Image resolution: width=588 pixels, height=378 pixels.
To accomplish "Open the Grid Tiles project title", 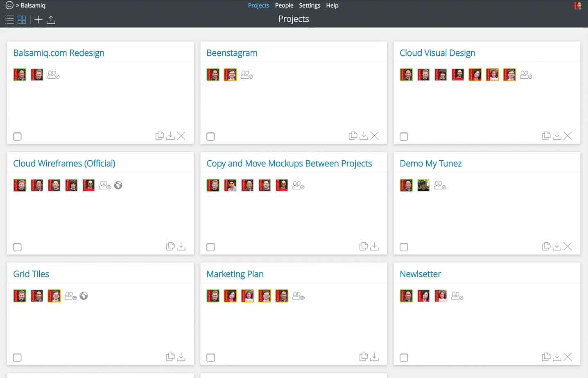I will pos(31,274).
